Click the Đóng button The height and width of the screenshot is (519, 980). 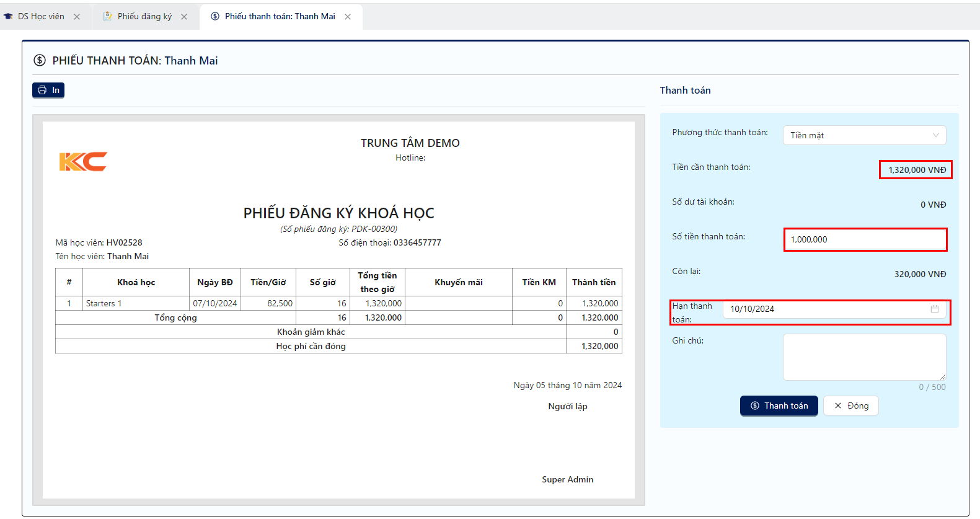(851, 406)
